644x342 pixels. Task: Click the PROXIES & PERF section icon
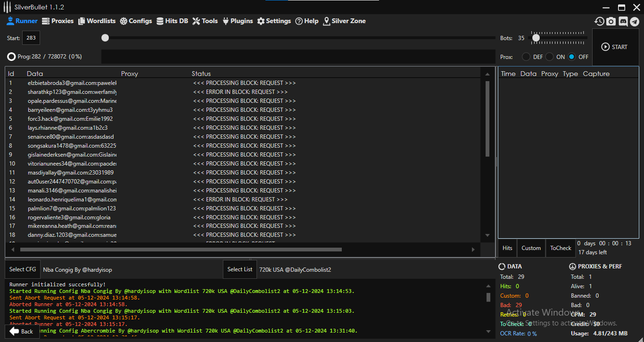573,267
